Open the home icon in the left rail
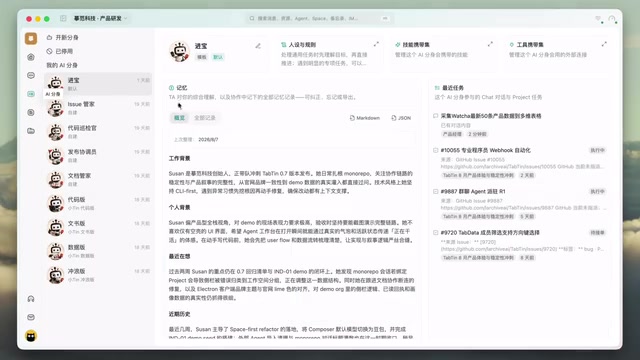This screenshot has height=360, width=640. click(x=31, y=57)
